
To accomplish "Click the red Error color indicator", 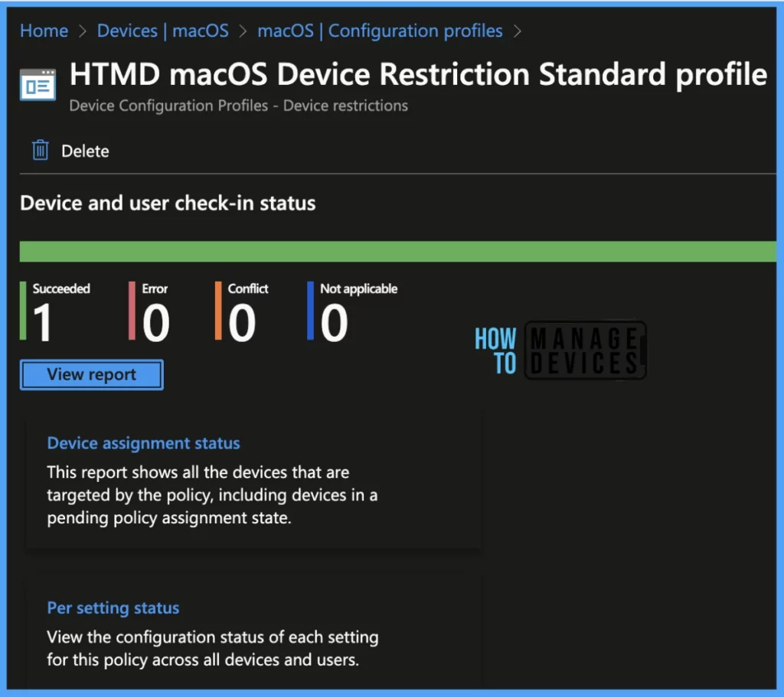I will pos(132,311).
